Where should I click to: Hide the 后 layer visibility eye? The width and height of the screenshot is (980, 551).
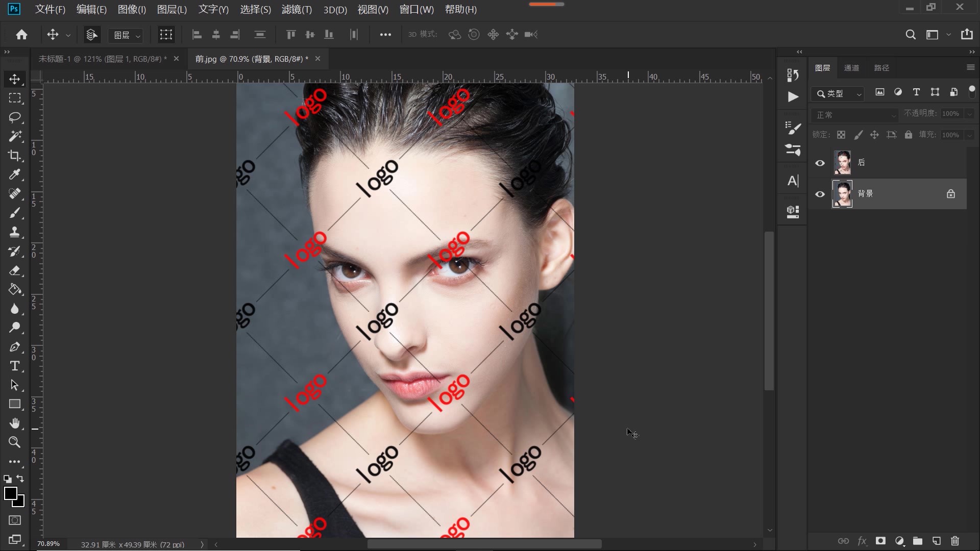pyautogui.click(x=820, y=163)
